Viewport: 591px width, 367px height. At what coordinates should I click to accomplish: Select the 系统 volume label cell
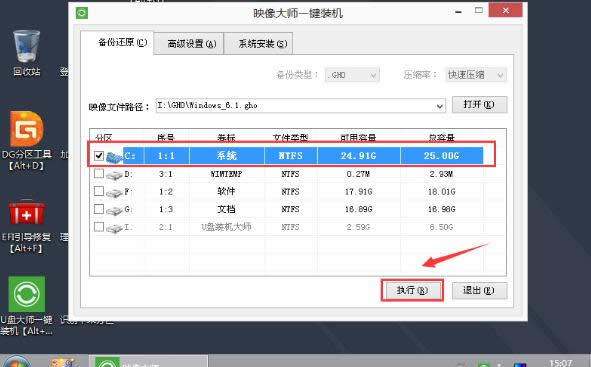(x=227, y=156)
